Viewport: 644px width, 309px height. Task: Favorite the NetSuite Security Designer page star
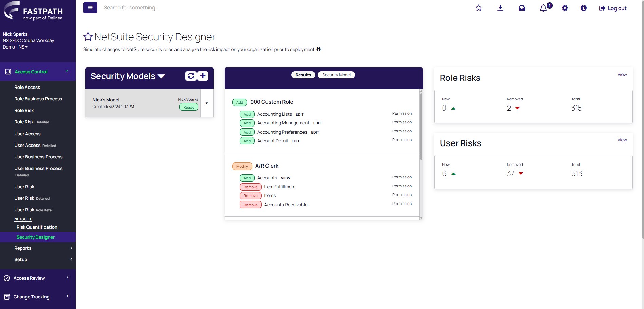[x=88, y=36]
